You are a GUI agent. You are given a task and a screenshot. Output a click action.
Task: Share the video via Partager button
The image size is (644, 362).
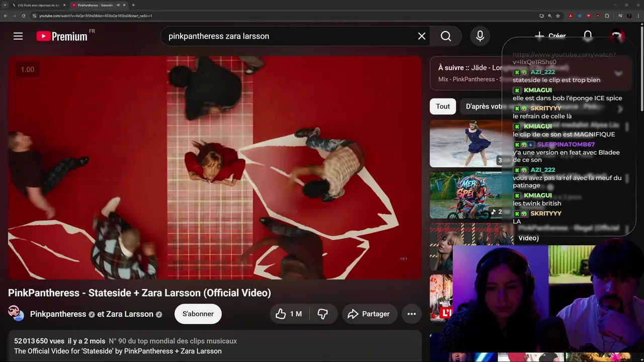pyautogui.click(x=369, y=314)
